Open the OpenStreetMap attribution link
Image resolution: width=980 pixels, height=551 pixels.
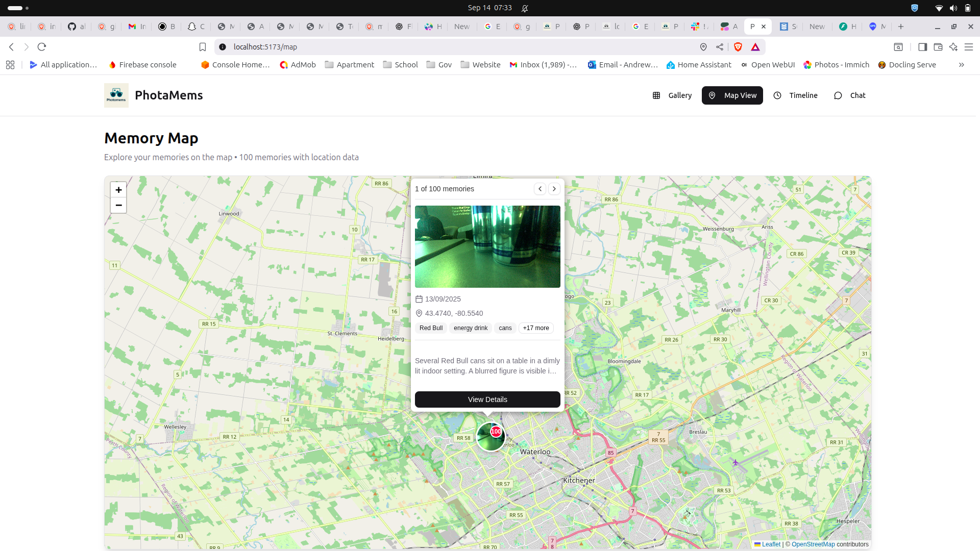click(813, 544)
